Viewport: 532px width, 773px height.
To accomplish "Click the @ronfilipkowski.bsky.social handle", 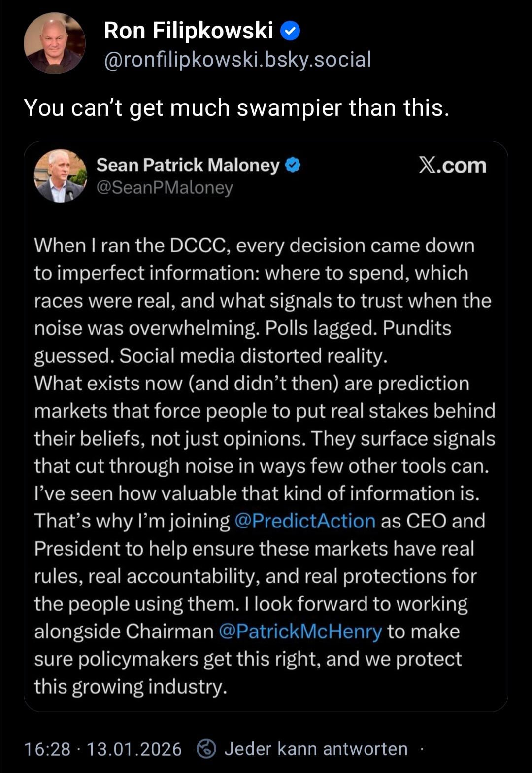I will 237,60.
